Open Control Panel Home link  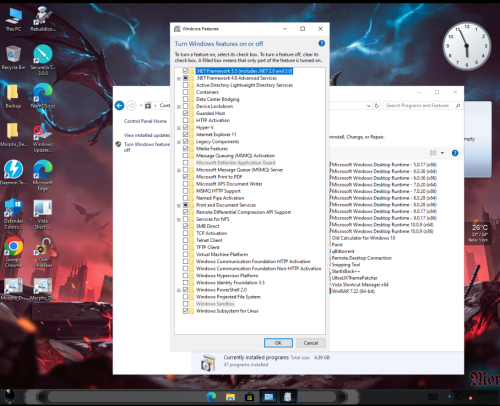145,121
